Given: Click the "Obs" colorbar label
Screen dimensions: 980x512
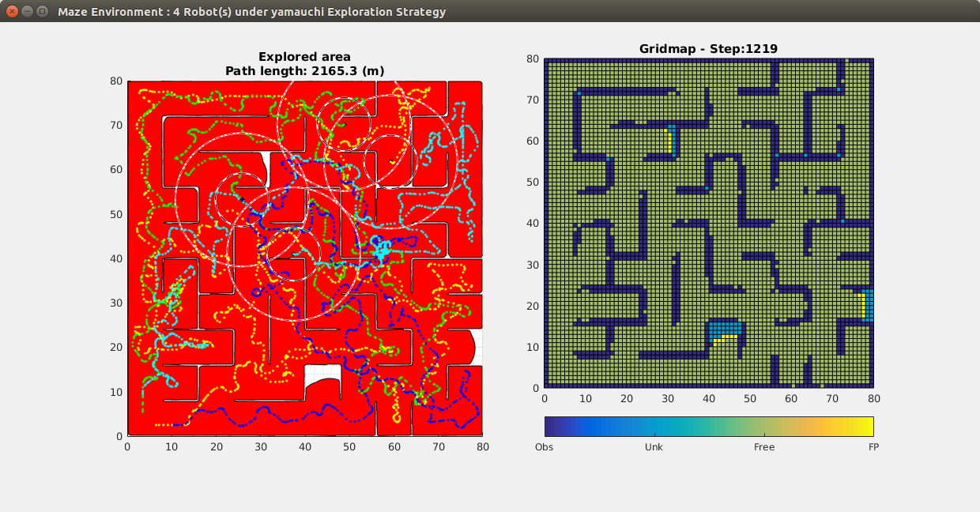Looking at the screenshot, I should point(544,447).
